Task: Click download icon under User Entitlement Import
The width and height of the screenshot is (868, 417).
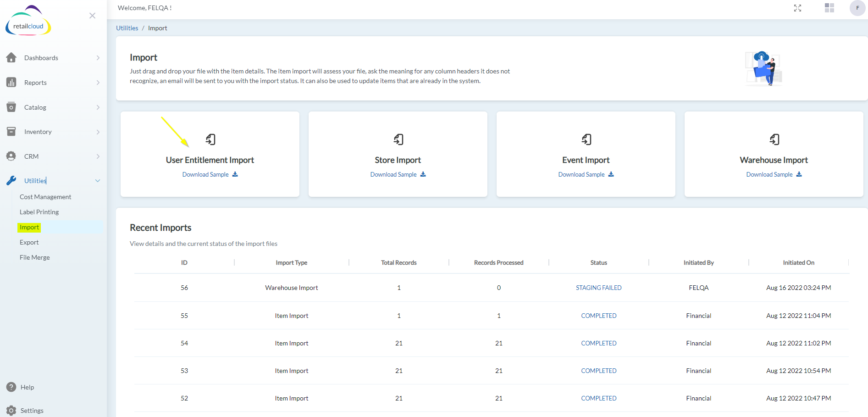Action: point(235,174)
